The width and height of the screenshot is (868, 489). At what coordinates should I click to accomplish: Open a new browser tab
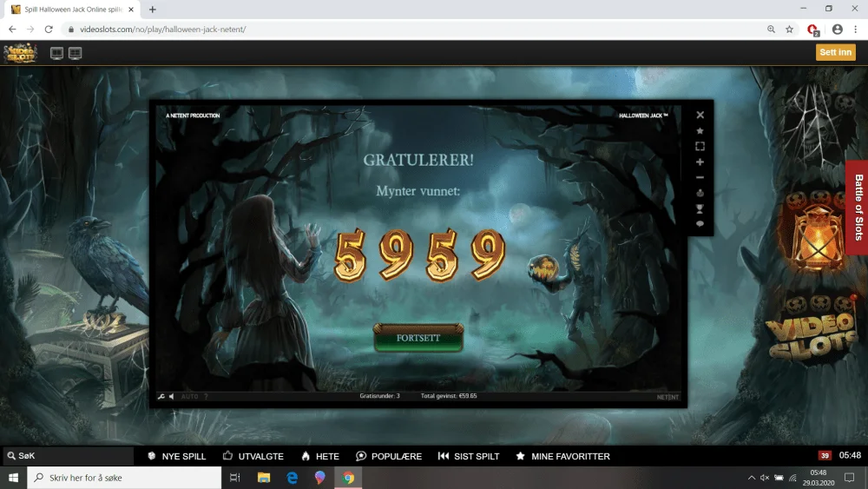click(x=152, y=10)
